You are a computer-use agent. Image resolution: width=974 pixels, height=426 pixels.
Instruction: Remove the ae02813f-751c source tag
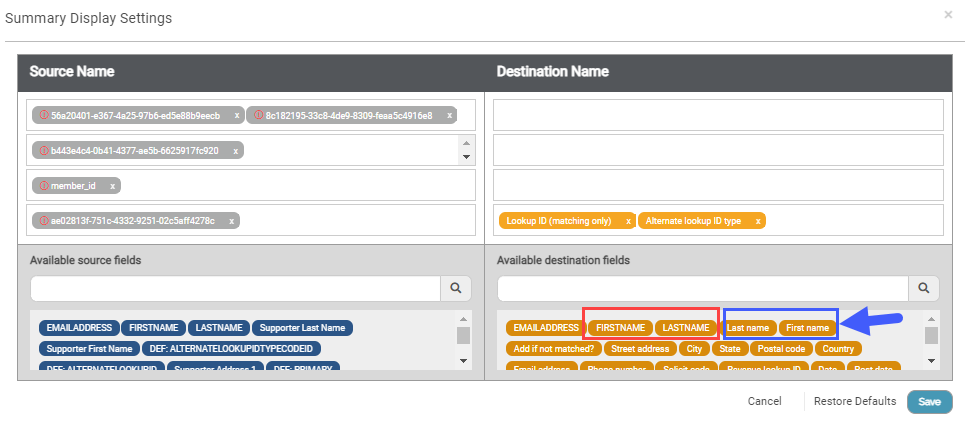[231, 220]
